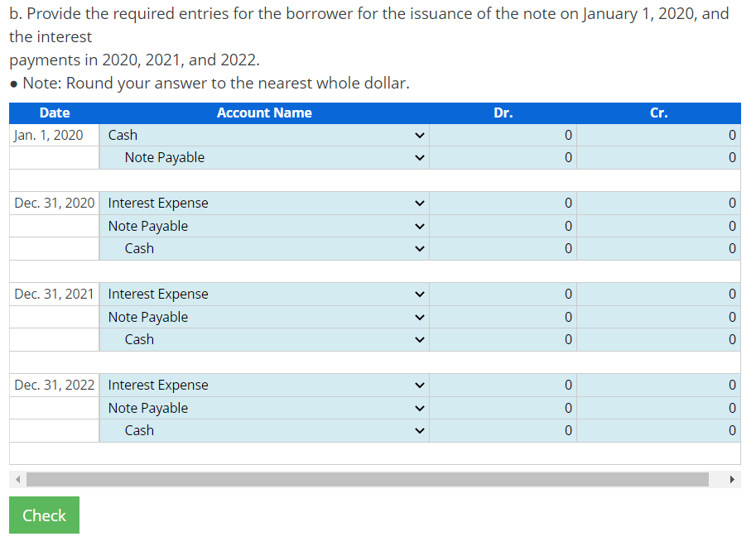Click Cr. field for Dec. 31, 2020 Note Payable
The image size is (756, 551).
tap(658, 226)
